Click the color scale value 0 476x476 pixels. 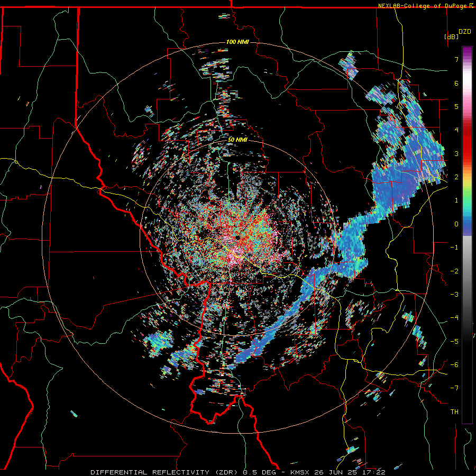point(456,224)
